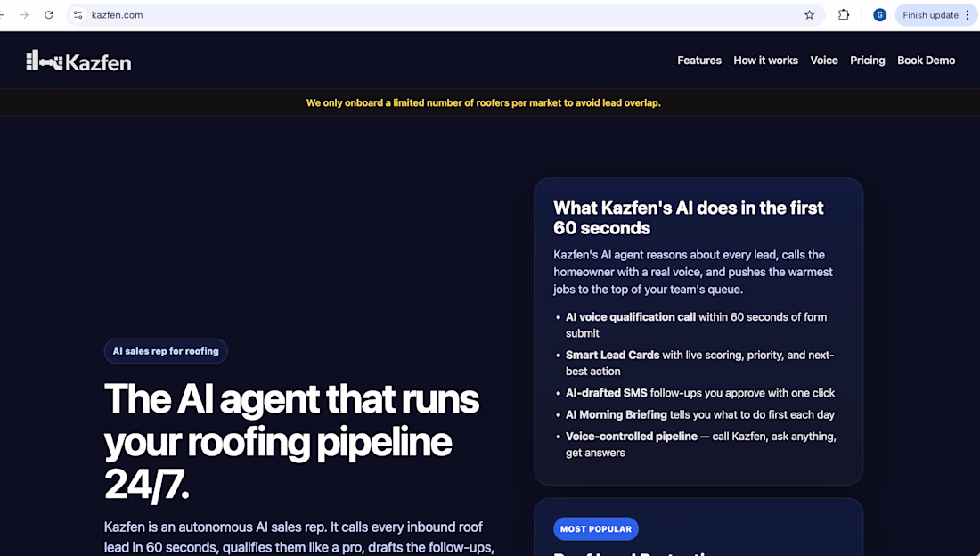This screenshot has width=980, height=556.
Task: Click the Kazfen logo
Action: tap(78, 61)
